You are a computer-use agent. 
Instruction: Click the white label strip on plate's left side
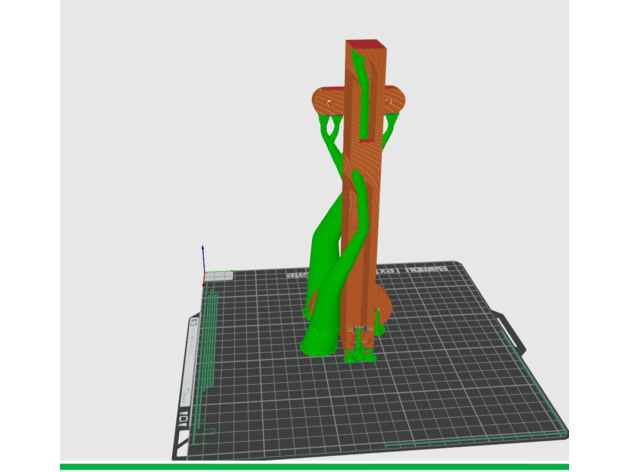coord(188,360)
